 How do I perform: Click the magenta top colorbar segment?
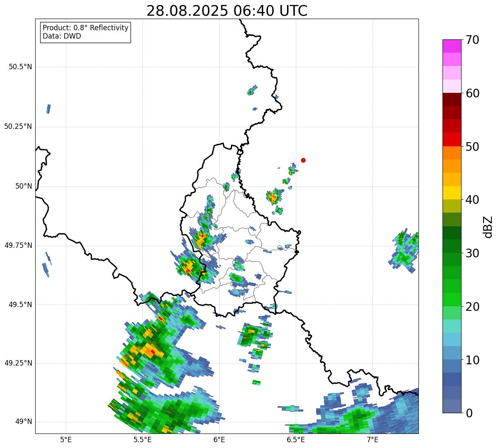(x=452, y=46)
